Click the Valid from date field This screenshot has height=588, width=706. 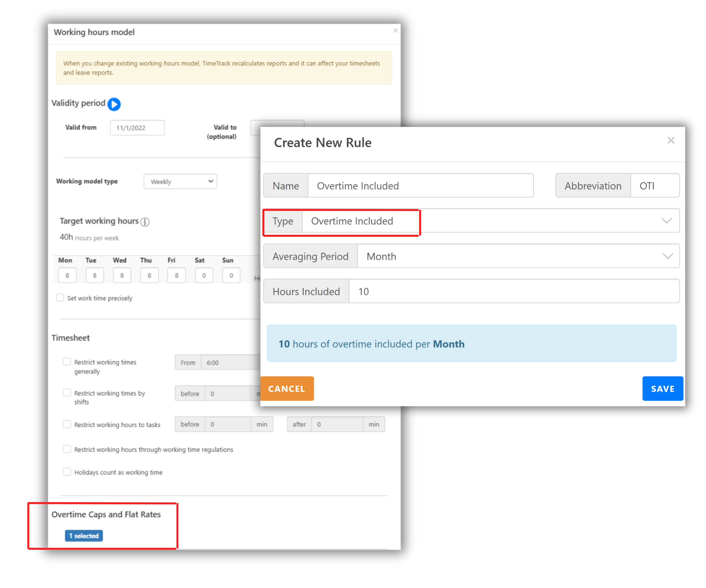(137, 128)
